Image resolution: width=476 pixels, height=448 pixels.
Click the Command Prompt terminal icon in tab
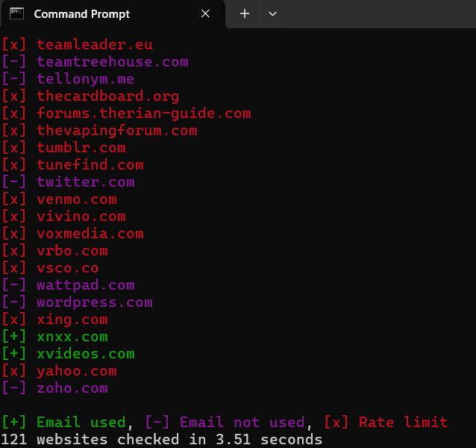(16, 14)
